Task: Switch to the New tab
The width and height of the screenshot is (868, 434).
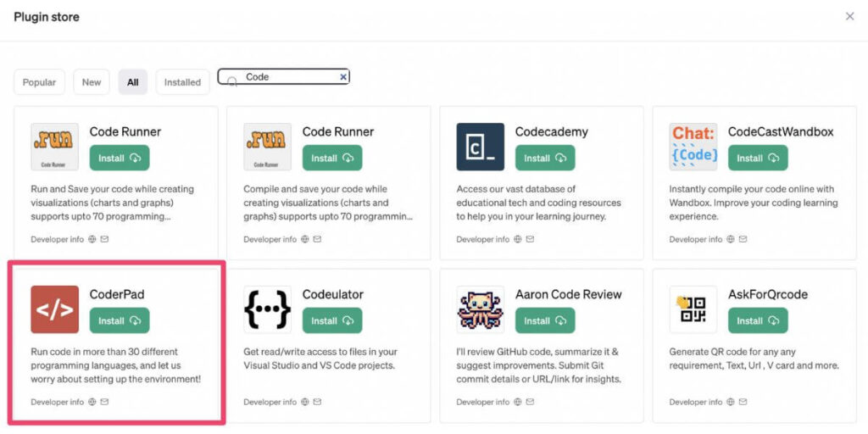Action: (x=92, y=82)
